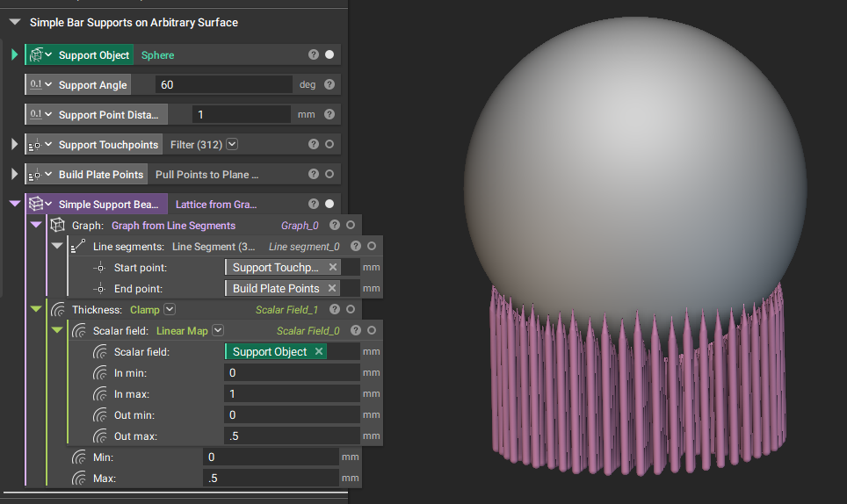Click the In max value field

(293, 393)
